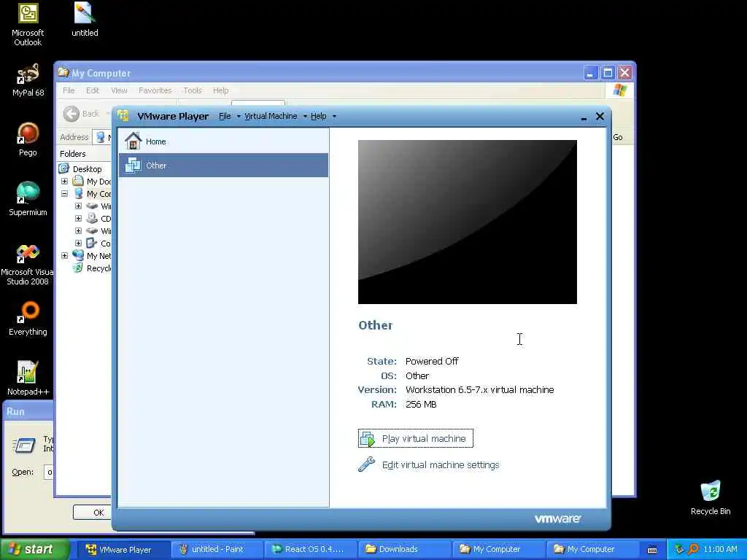The height and width of the screenshot is (560, 747).
Task: Click the Desktop icon in Folders tree
Action: click(64, 168)
